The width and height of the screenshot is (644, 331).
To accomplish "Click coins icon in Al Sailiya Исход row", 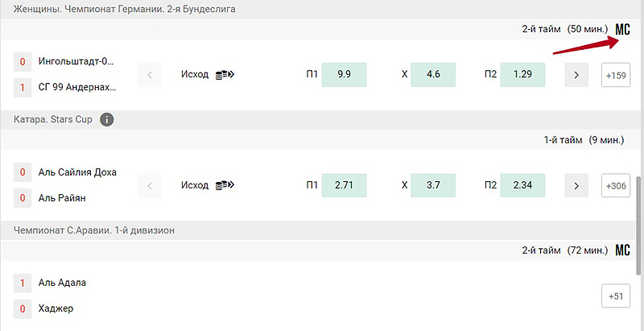I will point(225,185).
